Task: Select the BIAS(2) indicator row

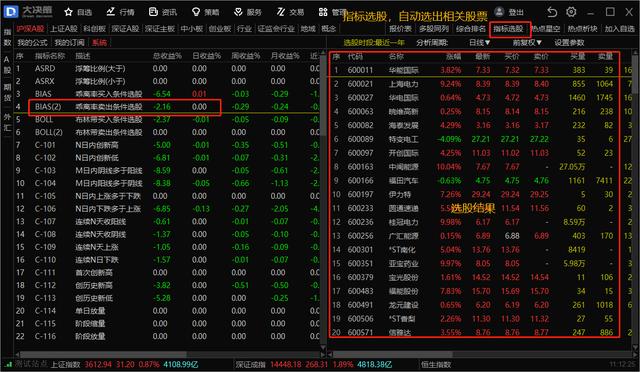Action: (125, 107)
